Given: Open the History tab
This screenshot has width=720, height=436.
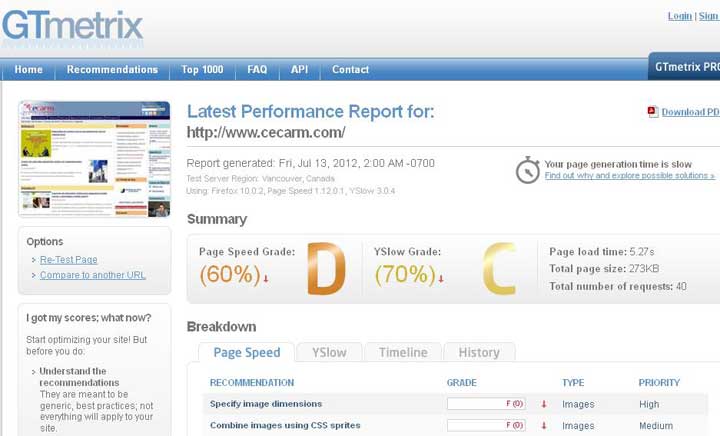Looking at the screenshot, I should pyautogui.click(x=479, y=352).
